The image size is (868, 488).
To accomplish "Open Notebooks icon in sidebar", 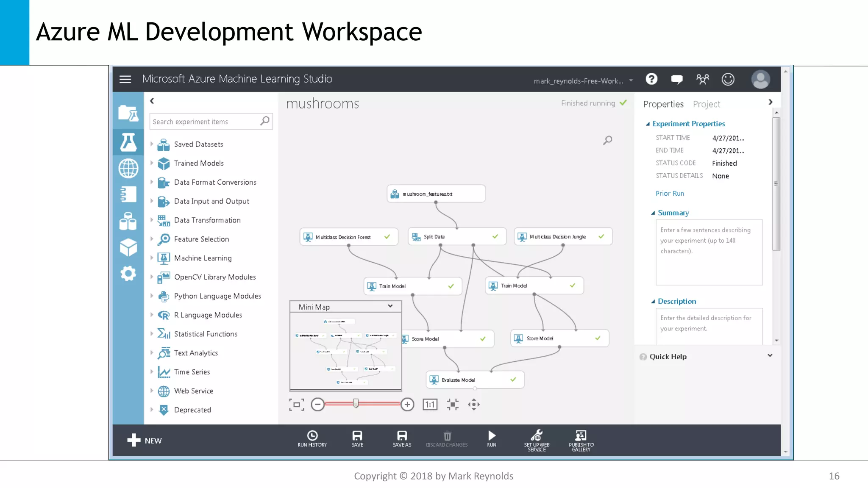I will click(128, 194).
